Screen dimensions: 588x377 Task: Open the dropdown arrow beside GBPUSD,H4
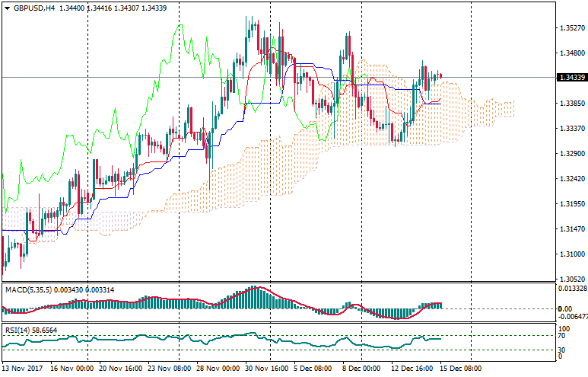point(6,8)
